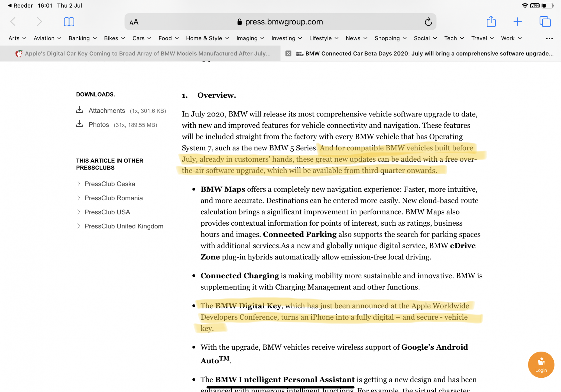Tap the lock icon in address bar
The width and height of the screenshot is (561, 392).
pyautogui.click(x=240, y=22)
